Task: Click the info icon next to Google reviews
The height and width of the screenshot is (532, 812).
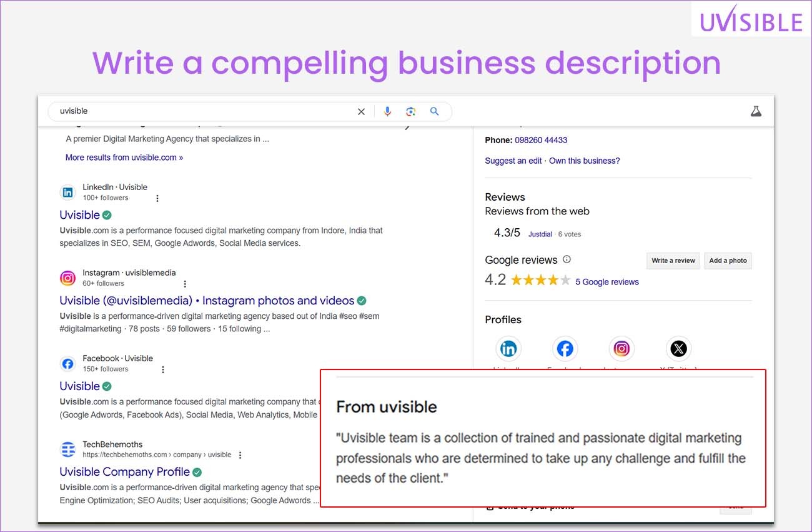Action: [567, 259]
